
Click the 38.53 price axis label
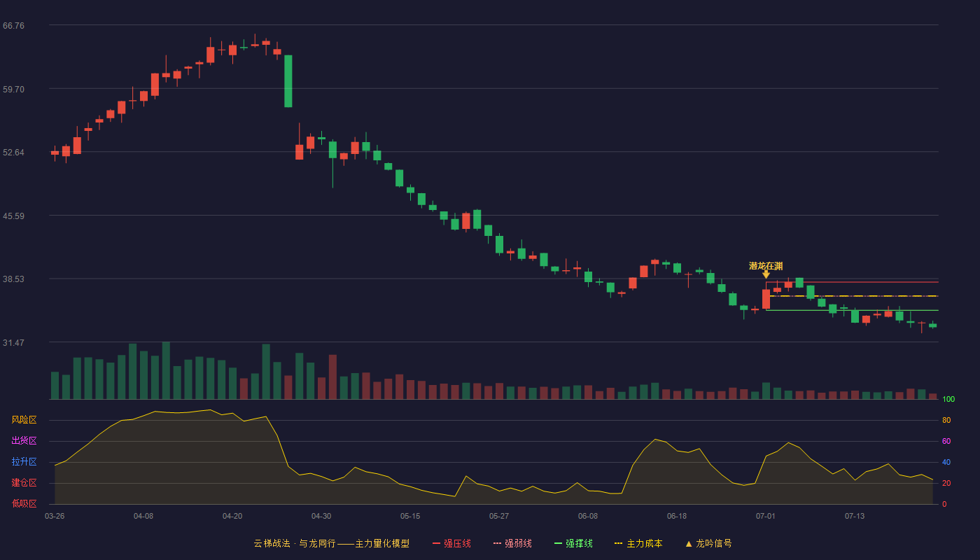13,279
